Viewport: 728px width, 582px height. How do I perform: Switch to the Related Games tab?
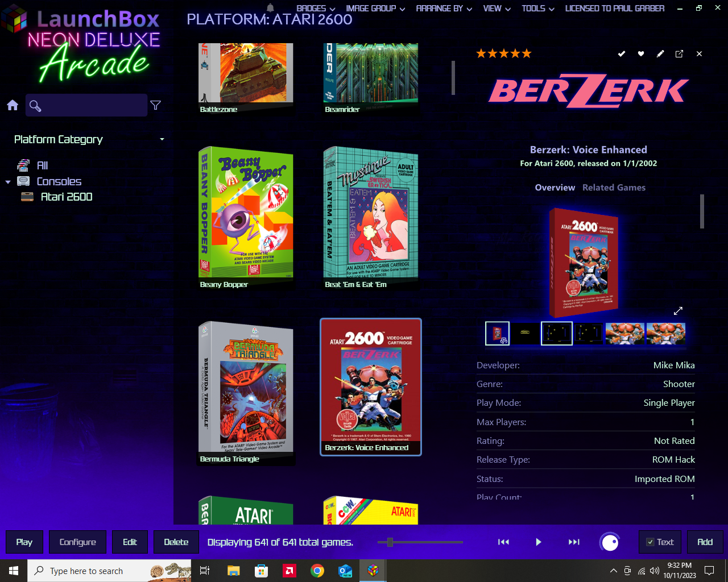(614, 188)
